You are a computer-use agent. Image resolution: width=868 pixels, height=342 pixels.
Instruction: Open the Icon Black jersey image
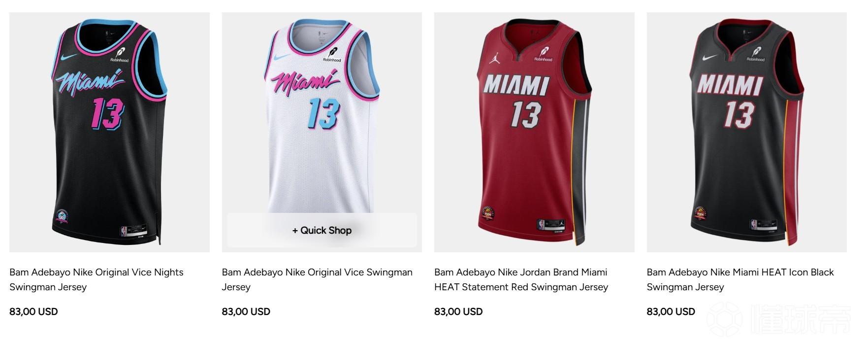(x=746, y=132)
